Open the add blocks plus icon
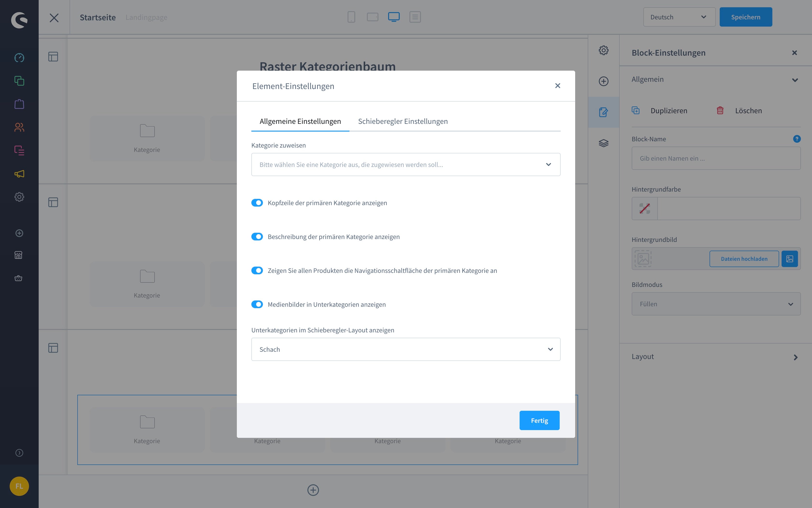 [x=604, y=81]
